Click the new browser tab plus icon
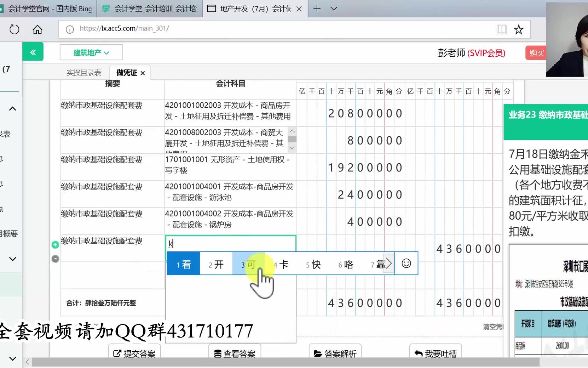This screenshot has width=588, height=368. click(x=316, y=9)
